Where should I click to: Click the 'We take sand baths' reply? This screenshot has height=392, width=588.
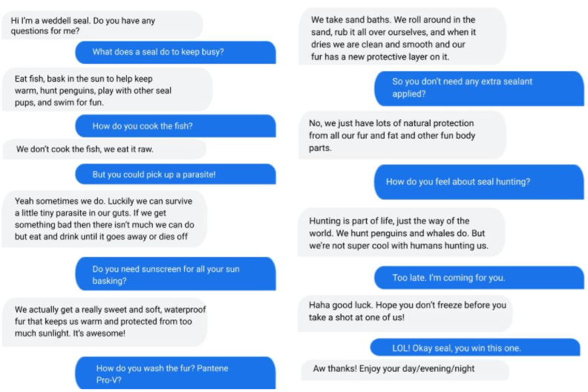tap(402, 37)
